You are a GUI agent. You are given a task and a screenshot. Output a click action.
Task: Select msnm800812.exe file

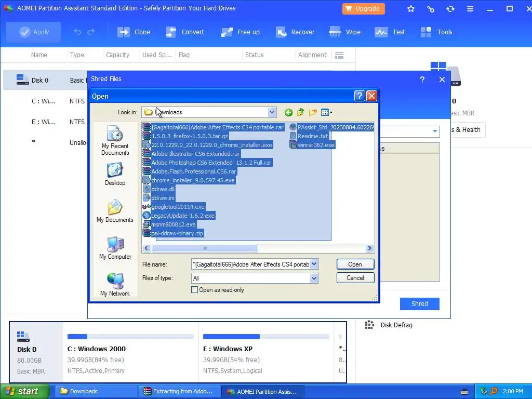169,224
